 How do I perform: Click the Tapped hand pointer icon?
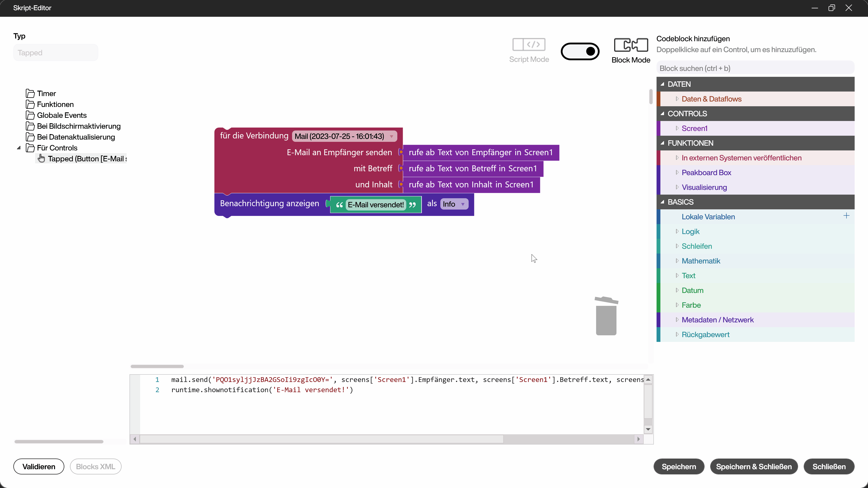[41, 159]
